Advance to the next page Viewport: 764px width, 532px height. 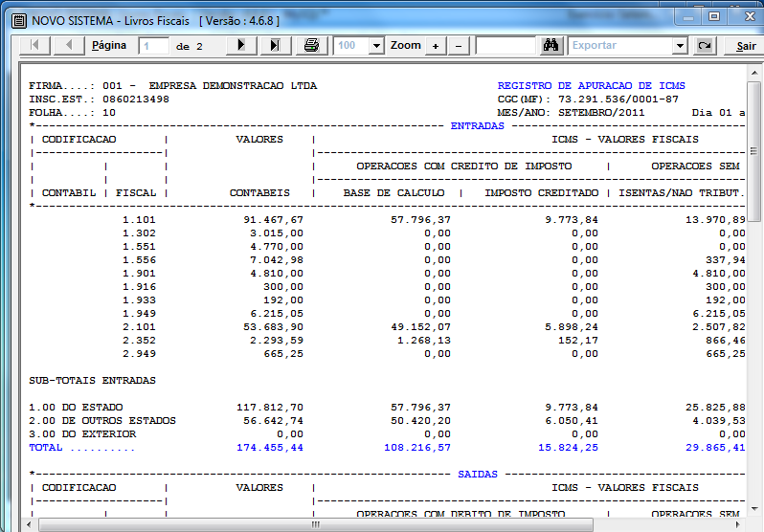tap(241, 46)
